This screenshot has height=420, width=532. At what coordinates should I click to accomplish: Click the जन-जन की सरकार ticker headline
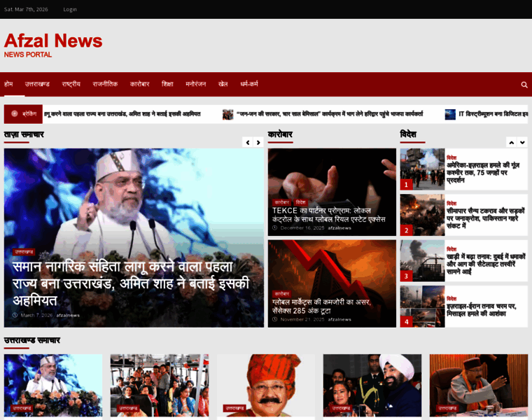click(x=330, y=114)
